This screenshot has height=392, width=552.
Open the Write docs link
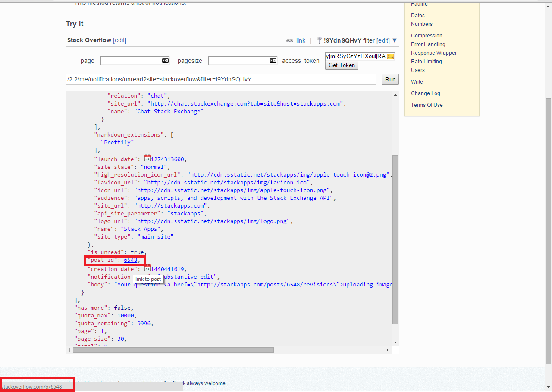click(x=417, y=82)
